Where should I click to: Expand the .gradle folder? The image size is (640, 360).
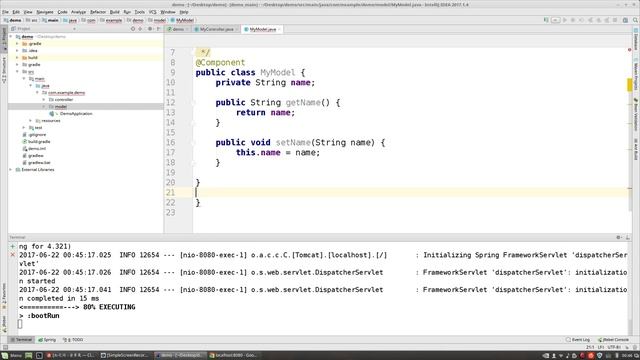pos(17,44)
